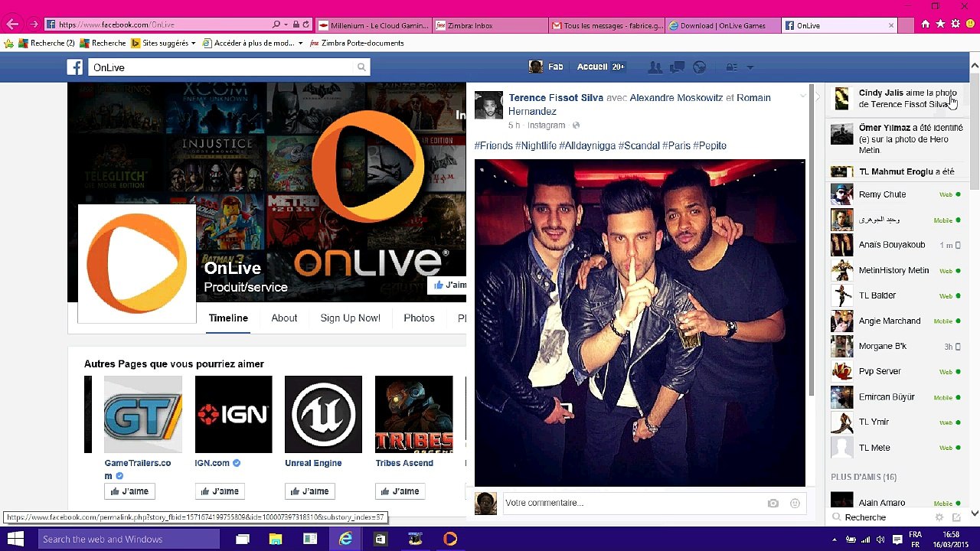Click into the Facebook search field containing OnLive
The image size is (980, 551).
(x=222, y=67)
